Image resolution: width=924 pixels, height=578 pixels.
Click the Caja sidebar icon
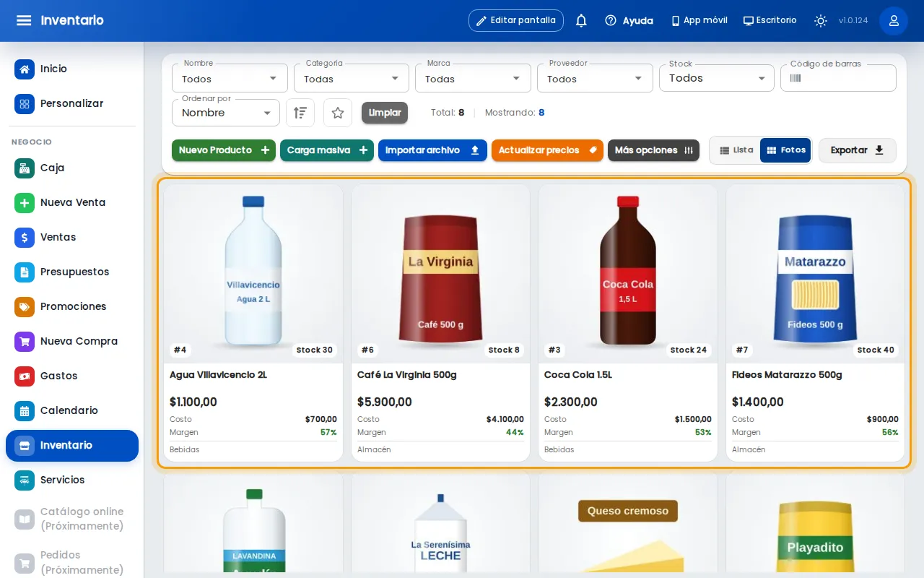[25, 168]
